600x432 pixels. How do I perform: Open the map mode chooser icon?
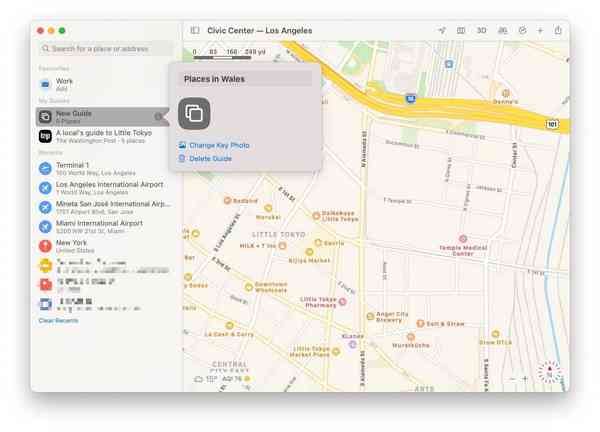(x=461, y=30)
